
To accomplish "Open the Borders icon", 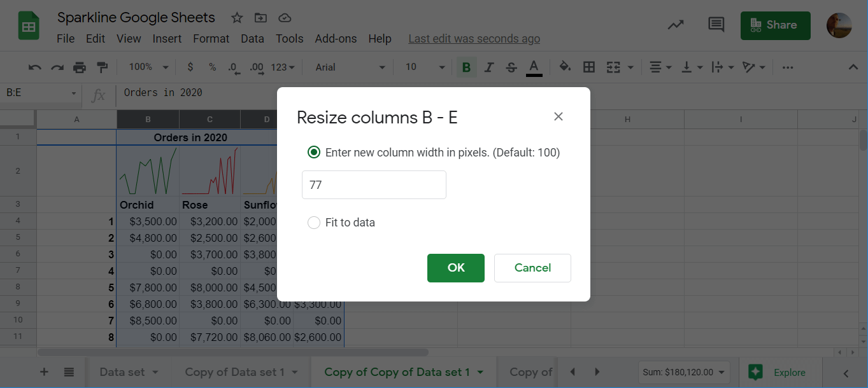I will [588, 67].
